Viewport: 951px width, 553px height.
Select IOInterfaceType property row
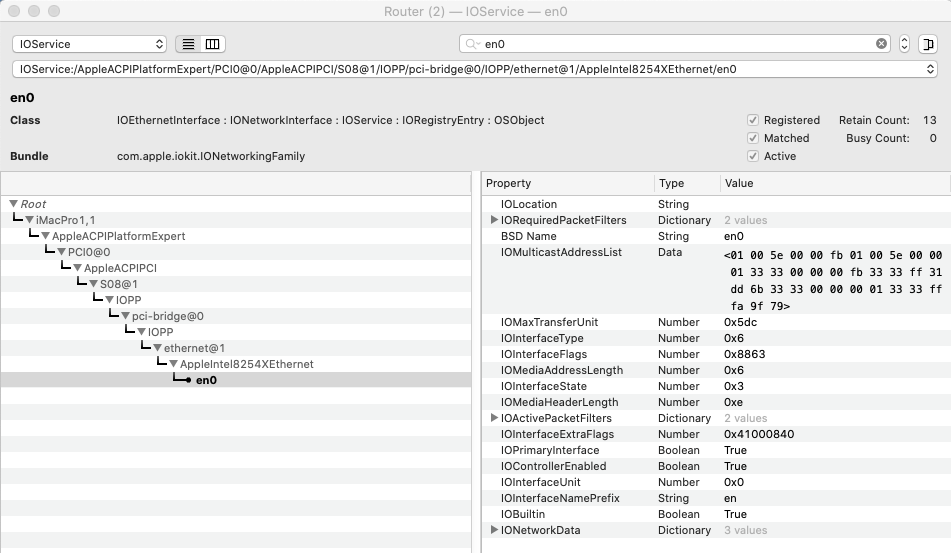(716, 338)
